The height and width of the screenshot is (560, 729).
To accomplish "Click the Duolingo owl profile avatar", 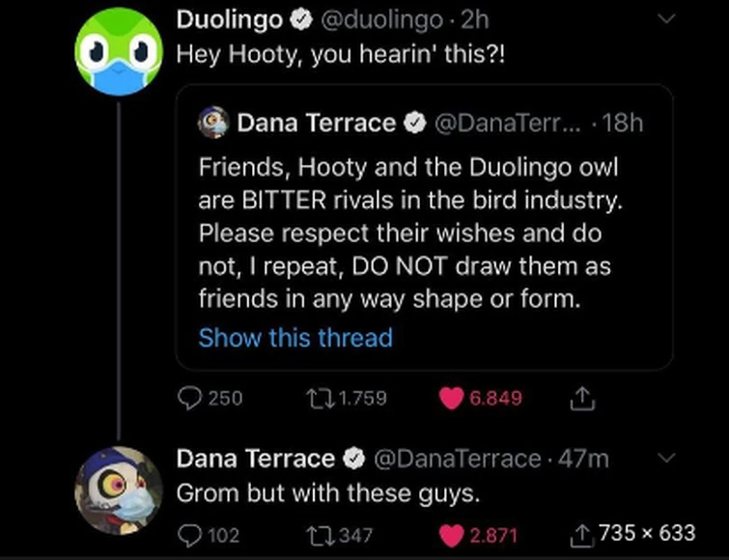I will (x=119, y=52).
